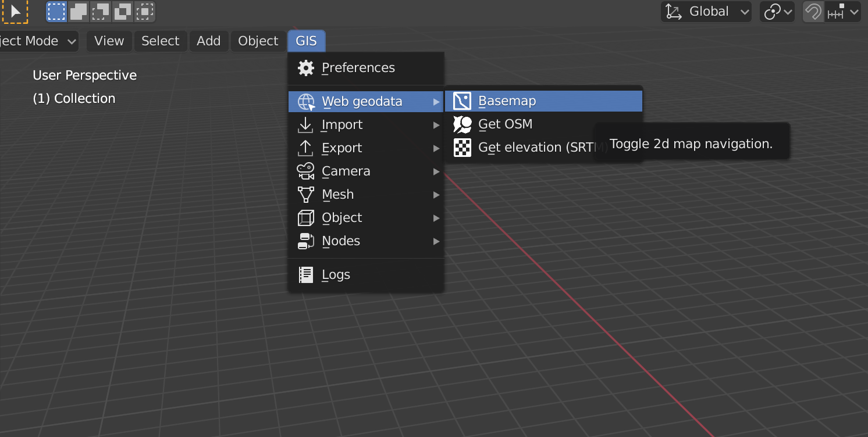Open the View menu

coord(109,41)
